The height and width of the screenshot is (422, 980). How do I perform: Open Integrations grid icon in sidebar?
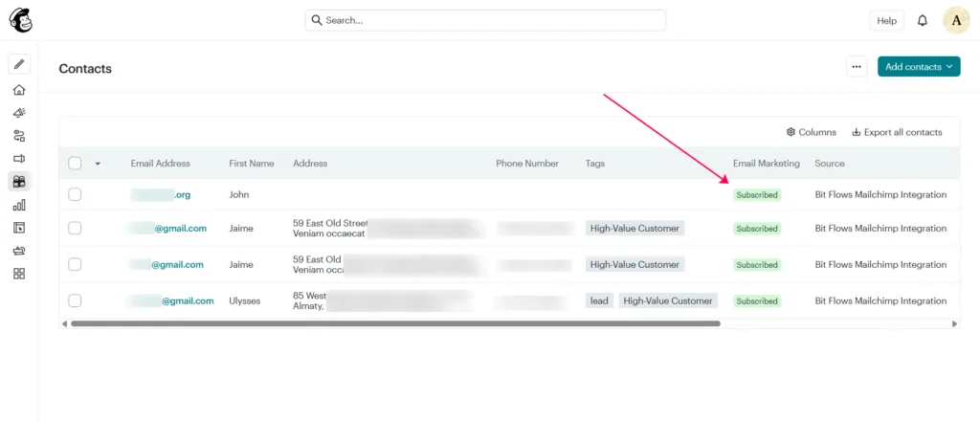coord(19,274)
